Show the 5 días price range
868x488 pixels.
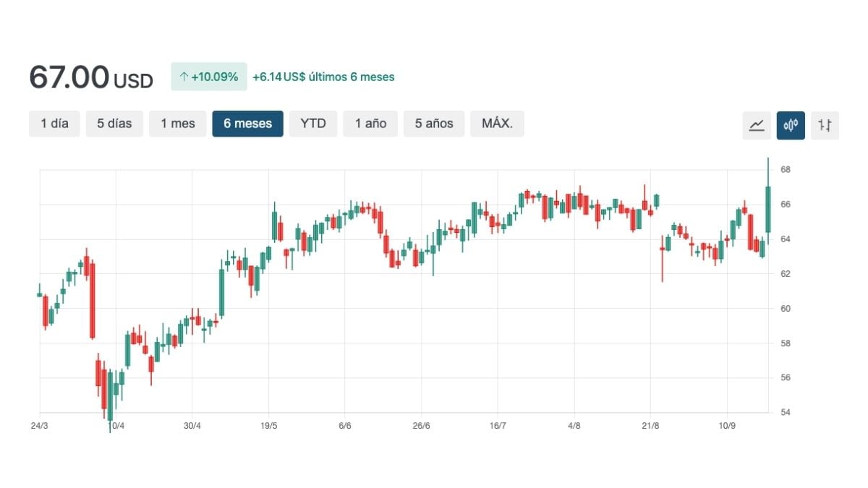pos(114,124)
